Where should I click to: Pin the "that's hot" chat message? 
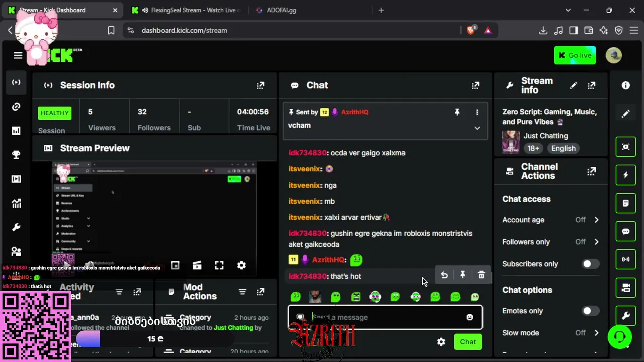tap(463, 275)
